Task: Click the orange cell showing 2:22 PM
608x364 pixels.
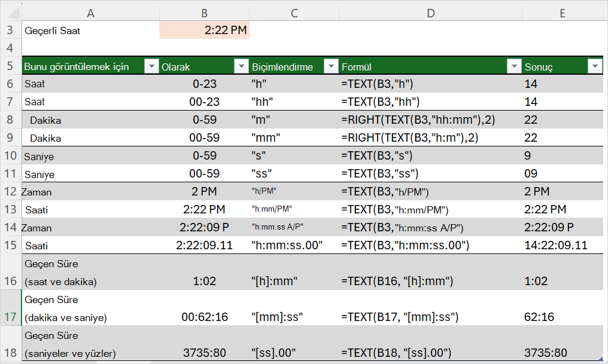Action: 204,30
